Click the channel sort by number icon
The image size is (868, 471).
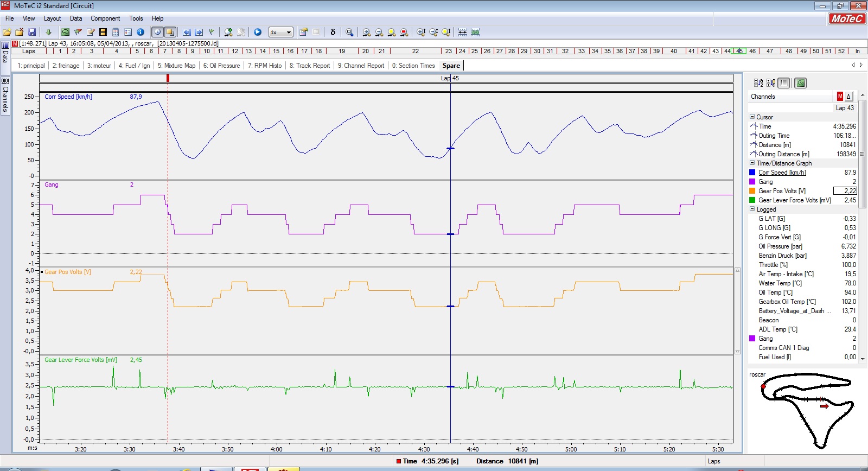771,83
